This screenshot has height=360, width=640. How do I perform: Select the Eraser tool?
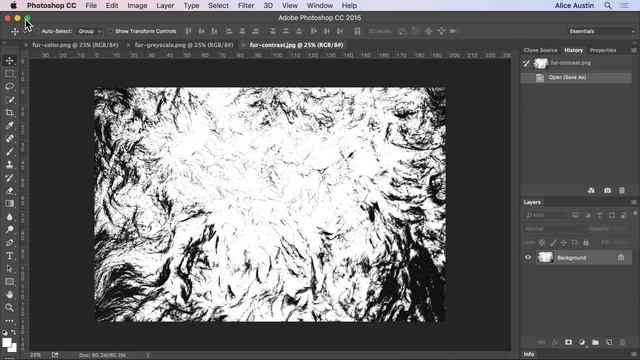click(x=9, y=191)
